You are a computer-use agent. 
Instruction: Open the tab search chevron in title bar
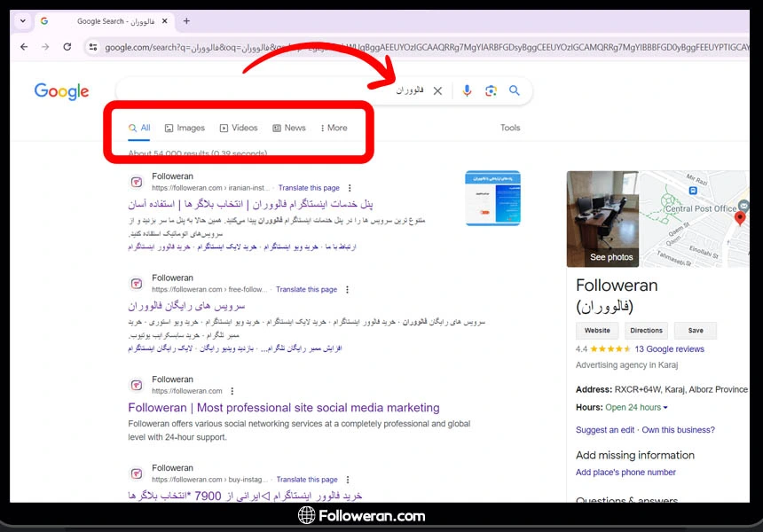[22, 21]
